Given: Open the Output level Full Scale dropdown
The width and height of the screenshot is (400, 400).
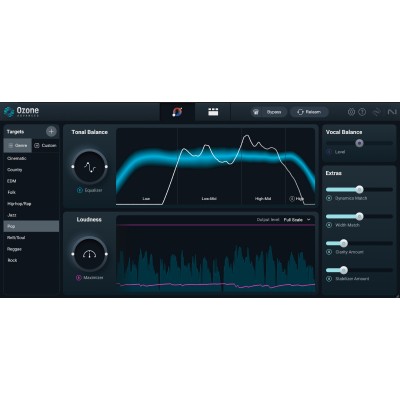Looking at the screenshot, I should pyautogui.click(x=297, y=220).
